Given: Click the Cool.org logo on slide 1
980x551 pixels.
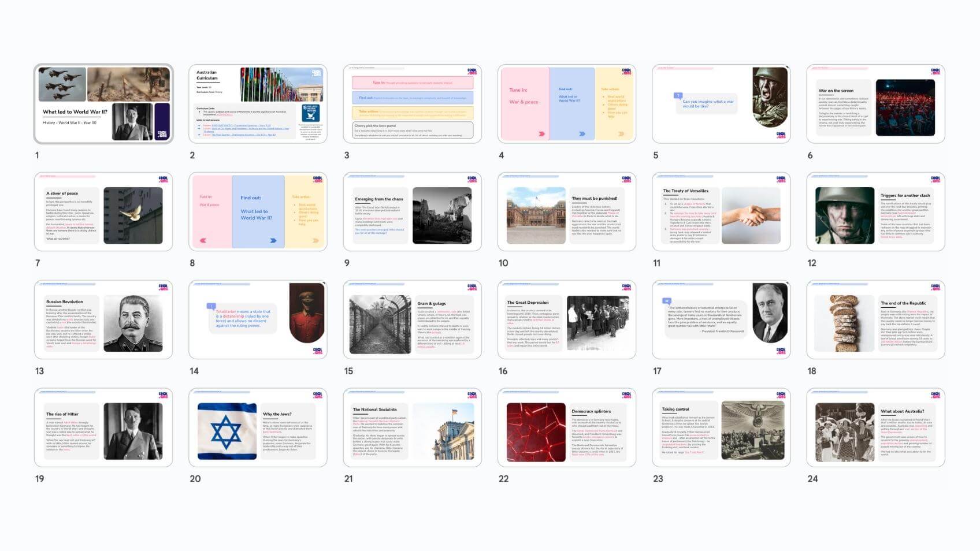Looking at the screenshot, I should pos(162,133).
